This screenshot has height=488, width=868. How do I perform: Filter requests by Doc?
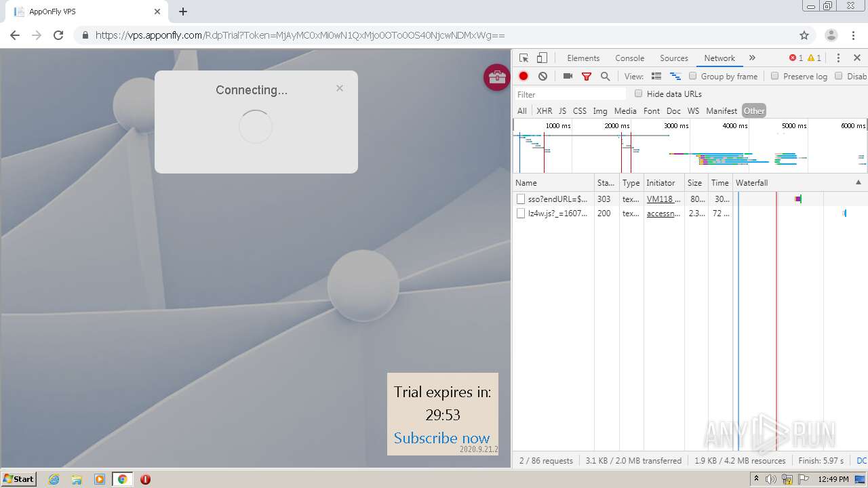pos(673,111)
